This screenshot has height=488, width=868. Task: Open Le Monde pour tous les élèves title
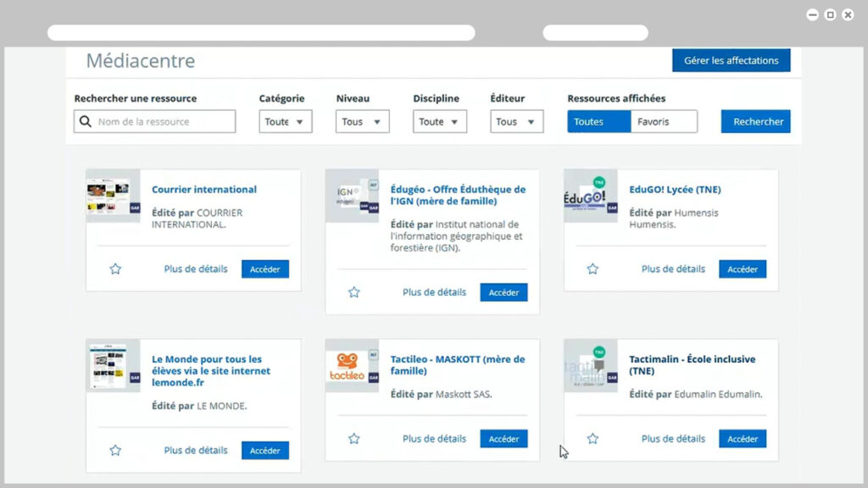[x=211, y=371]
